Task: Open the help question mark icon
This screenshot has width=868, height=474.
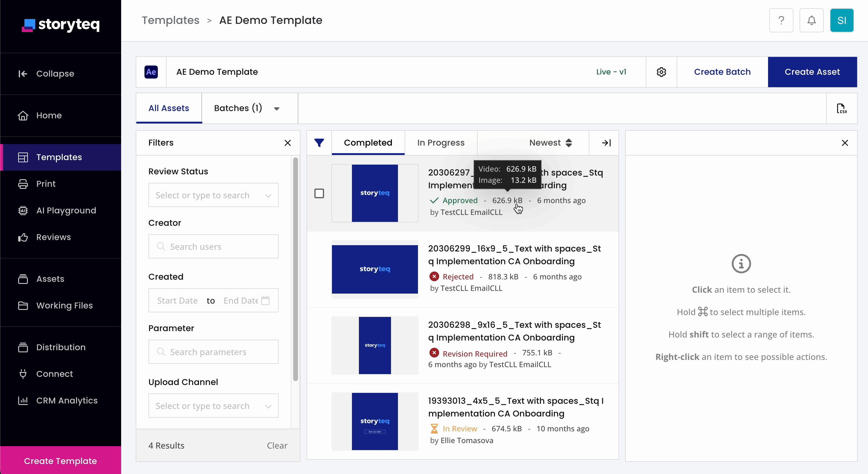Action: 781,21
